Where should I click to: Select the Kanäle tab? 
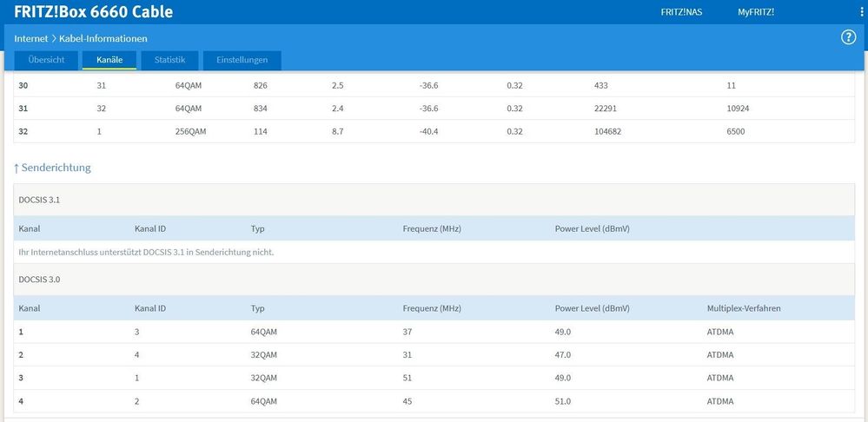coord(109,60)
